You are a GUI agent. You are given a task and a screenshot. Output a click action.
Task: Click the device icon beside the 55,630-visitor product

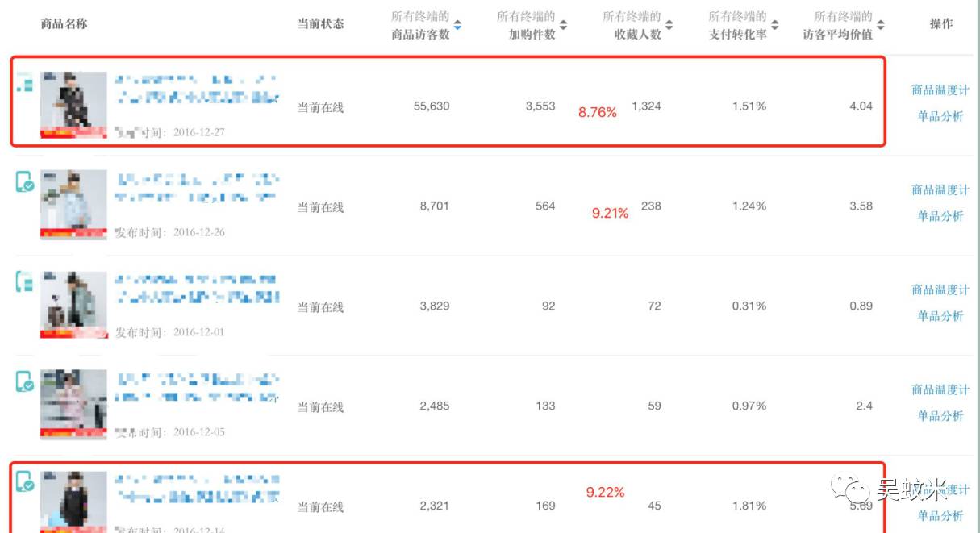pos(25,82)
